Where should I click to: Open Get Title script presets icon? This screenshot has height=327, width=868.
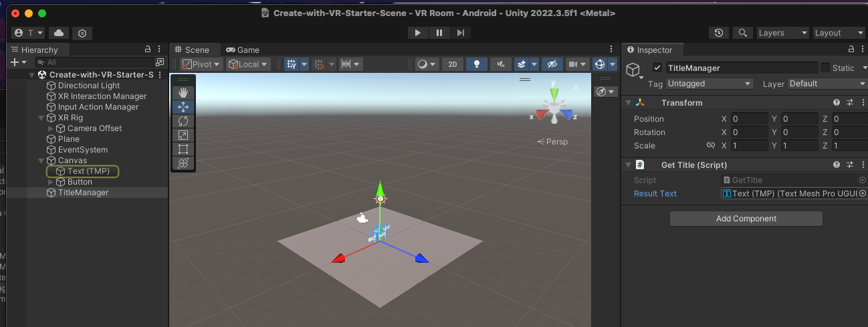[x=850, y=165]
